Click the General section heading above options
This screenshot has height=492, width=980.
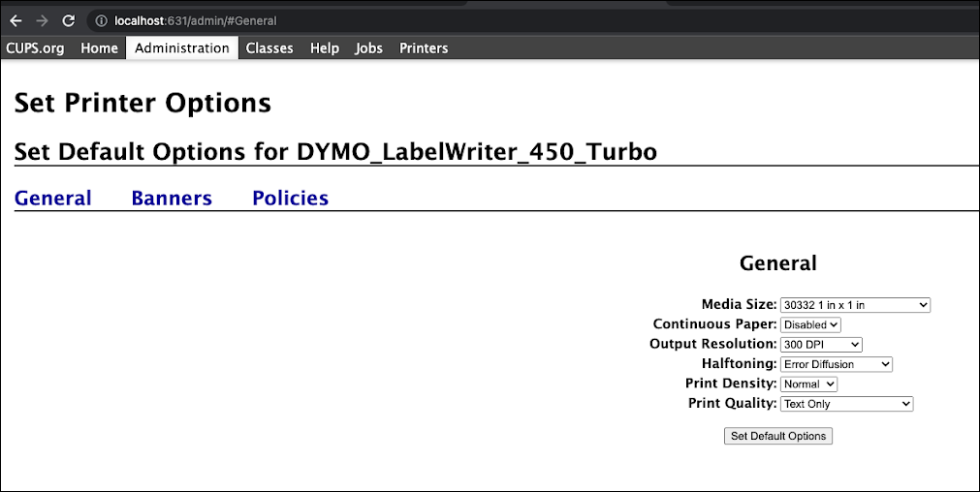pos(778,262)
